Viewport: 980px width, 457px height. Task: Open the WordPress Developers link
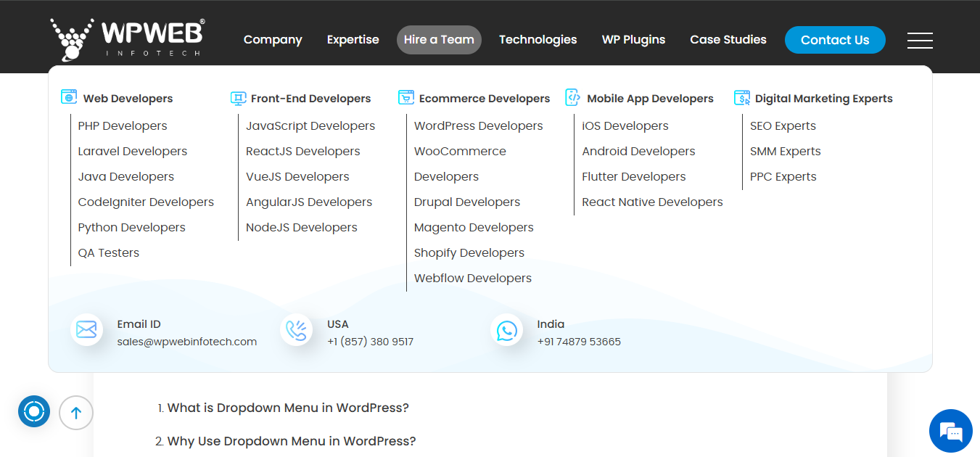pyautogui.click(x=479, y=126)
